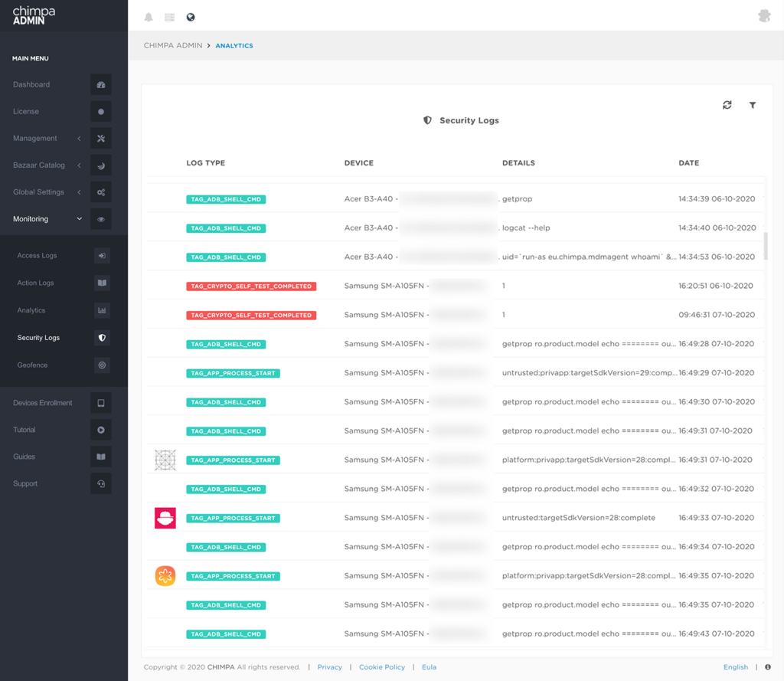Click TAG_ADB_SHELL_CMD tag in getprop 14:34:39 row
This screenshot has width=784, height=681.
point(226,199)
